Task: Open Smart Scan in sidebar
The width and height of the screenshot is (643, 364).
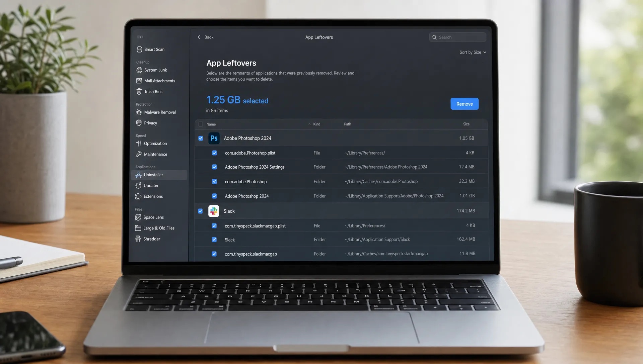Action: coord(154,50)
